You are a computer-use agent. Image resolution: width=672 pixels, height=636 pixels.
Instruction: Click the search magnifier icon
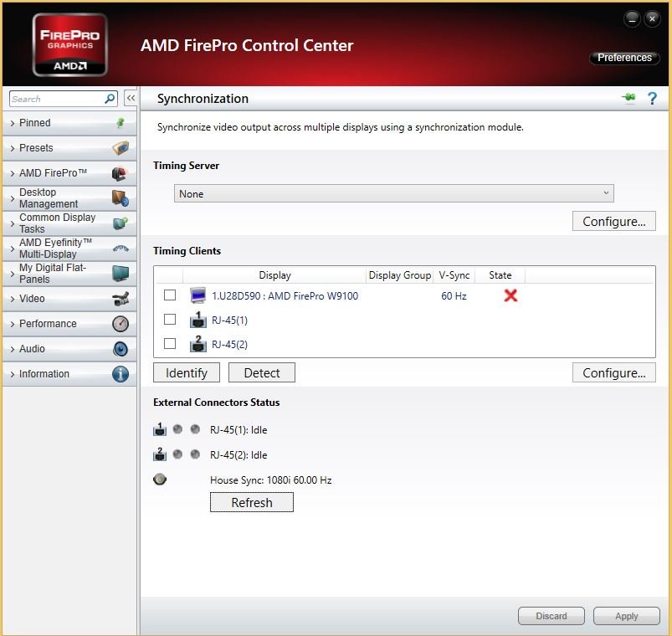pyautogui.click(x=110, y=99)
